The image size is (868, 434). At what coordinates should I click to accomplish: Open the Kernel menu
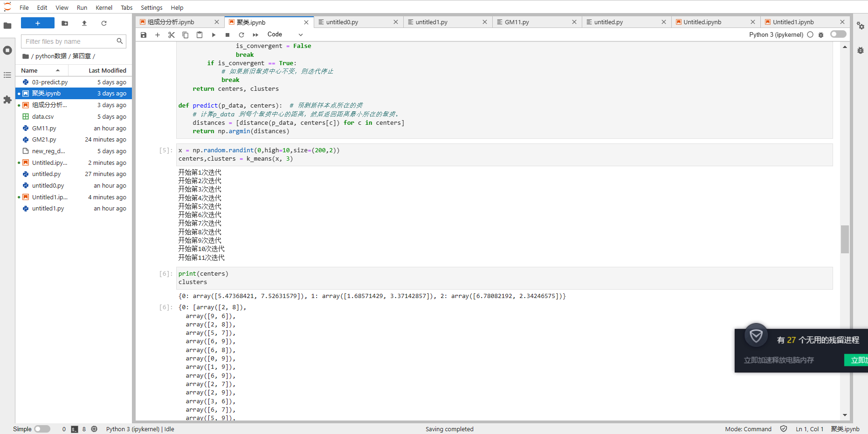pyautogui.click(x=104, y=7)
